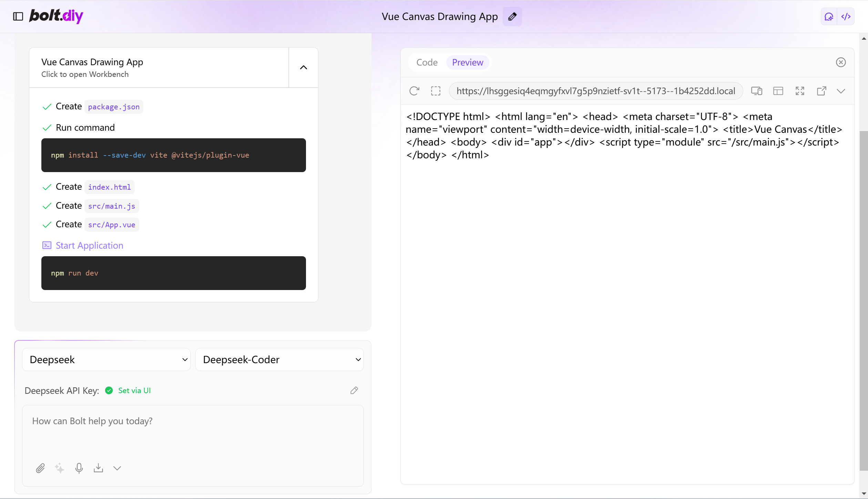Open the window layout icon in preview bar
The width and height of the screenshot is (868, 499).
(x=778, y=91)
